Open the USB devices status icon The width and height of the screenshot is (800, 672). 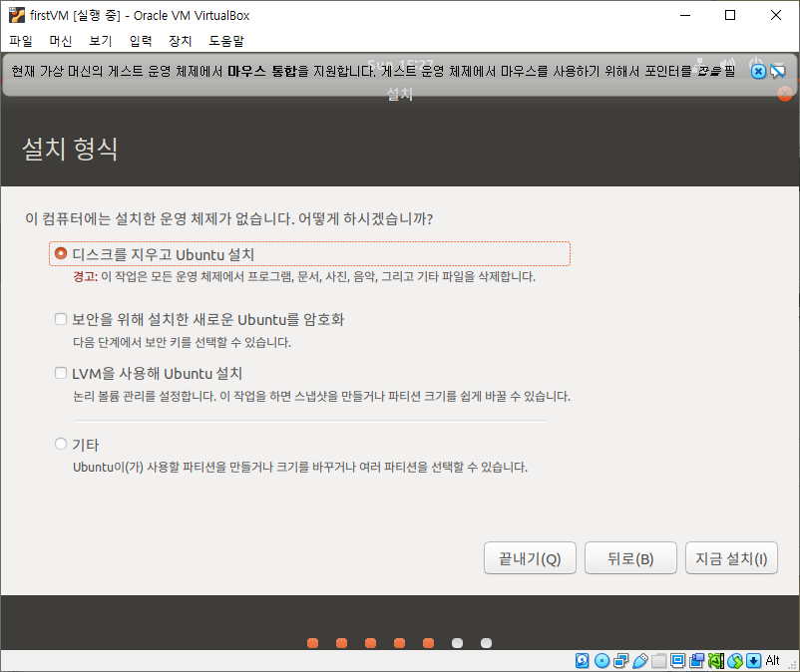(639, 661)
